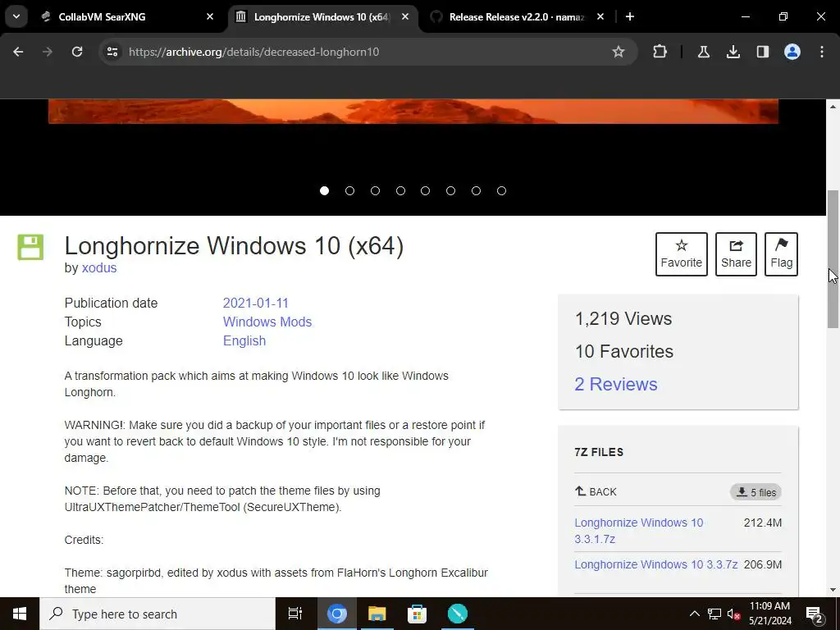840x630 pixels.
Task: Open the taskbar clock and date
Action: [x=769, y=614]
